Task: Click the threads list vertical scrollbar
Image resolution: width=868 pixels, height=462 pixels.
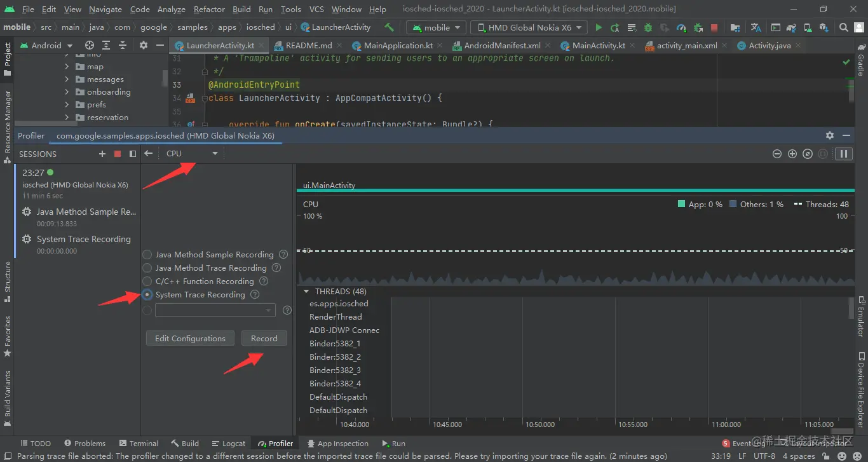Action: (x=851, y=308)
